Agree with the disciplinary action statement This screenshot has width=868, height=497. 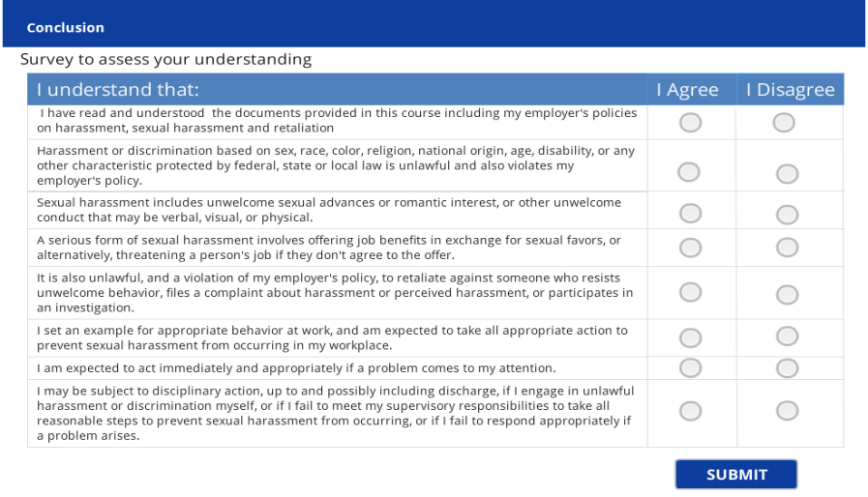[x=690, y=411]
